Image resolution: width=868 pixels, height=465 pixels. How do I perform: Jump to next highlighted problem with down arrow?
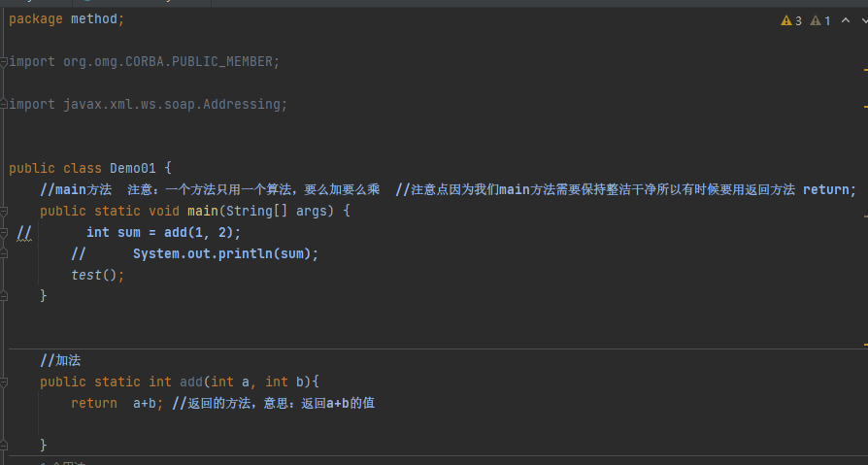click(x=861, y=20)
